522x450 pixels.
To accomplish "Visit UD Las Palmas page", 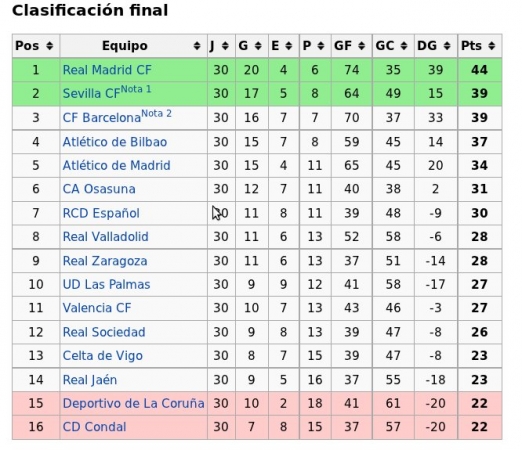I will 106,284.
